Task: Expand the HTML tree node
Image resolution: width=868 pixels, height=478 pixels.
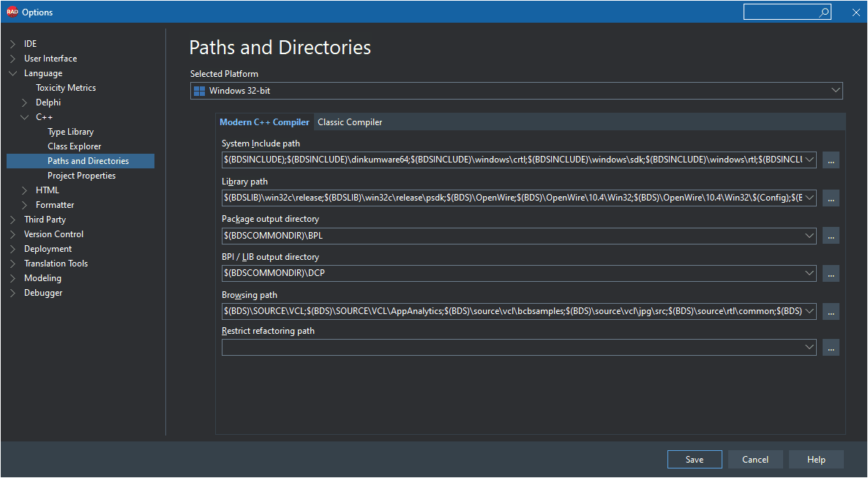Action: tap(24, 190)
